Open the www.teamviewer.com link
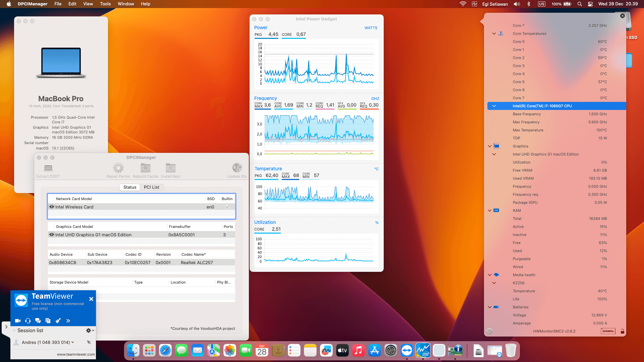Image resolution: width=644 pixels, height=362 pixels. click(75, 354)
